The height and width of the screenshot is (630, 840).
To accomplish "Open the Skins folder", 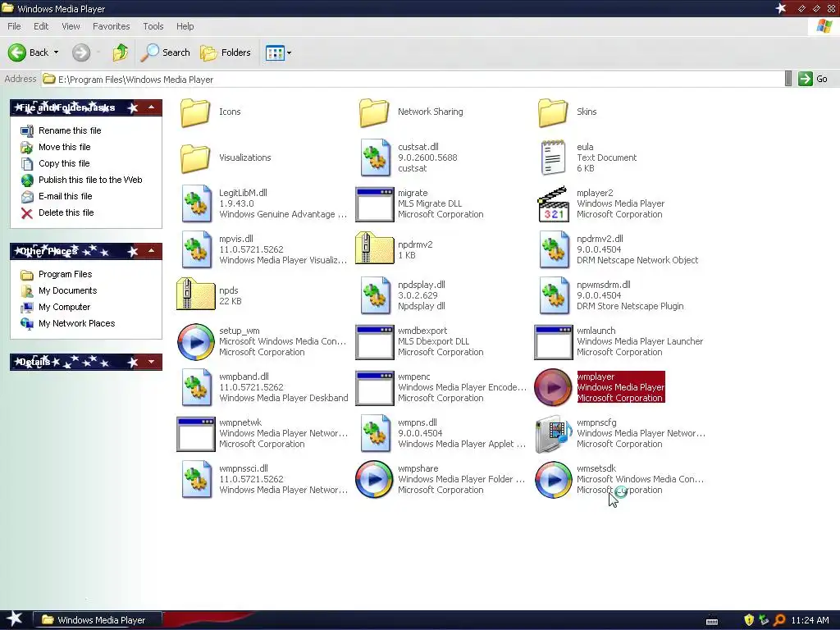I will point(553,112).
